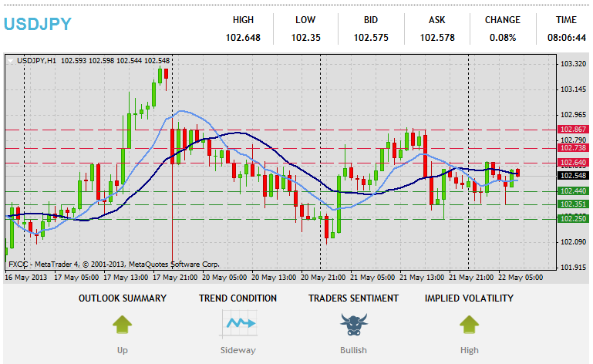
Task: Click the Traders Sentiment bull head icon
Action: pyautogui.click(x=354, y=325)
